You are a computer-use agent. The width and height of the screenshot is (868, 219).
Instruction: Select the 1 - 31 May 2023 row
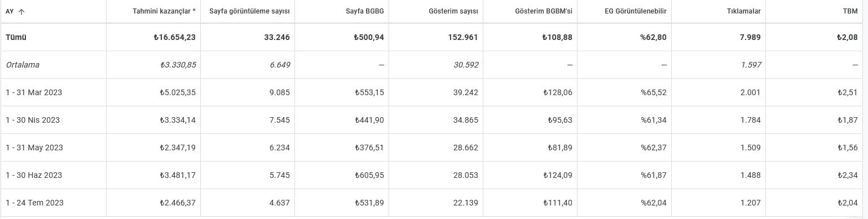pyautogui.click(x=434, y=148)
